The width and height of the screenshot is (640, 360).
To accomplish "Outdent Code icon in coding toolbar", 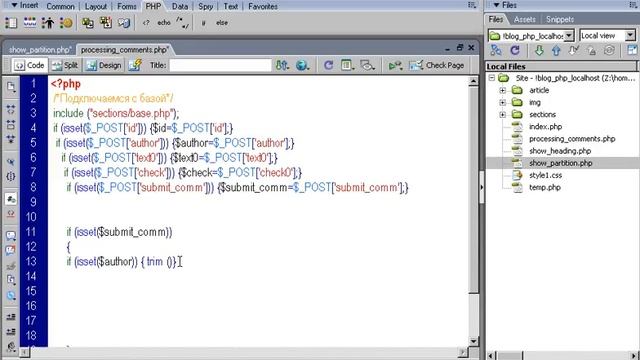I will (11, 331).
